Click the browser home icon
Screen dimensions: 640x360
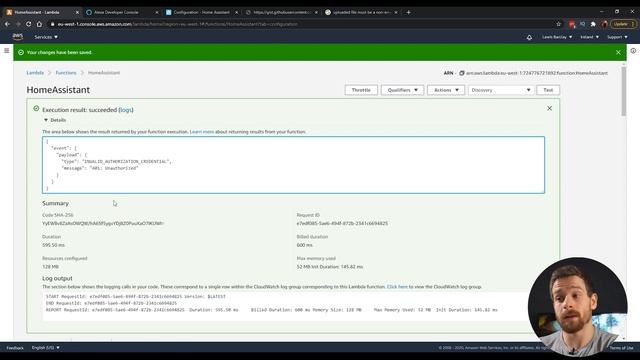point(39,24)
